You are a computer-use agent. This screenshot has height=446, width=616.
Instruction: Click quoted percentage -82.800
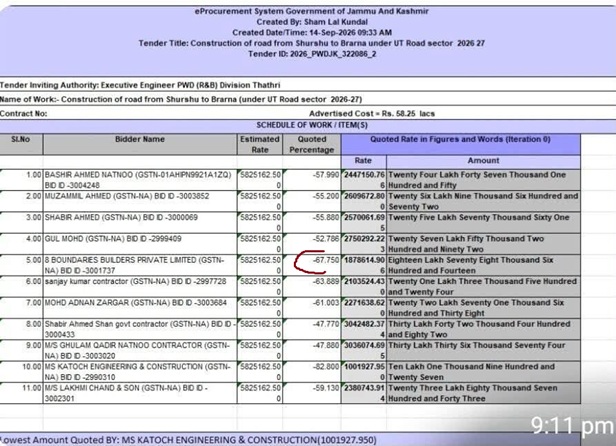[x=312, y=372]
